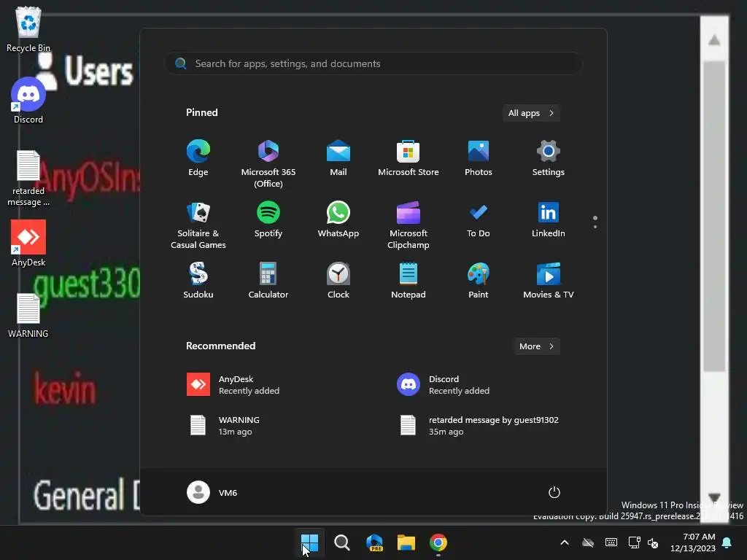Open the Photos app
Screen dimensions: 747x560
coord(479,158)
